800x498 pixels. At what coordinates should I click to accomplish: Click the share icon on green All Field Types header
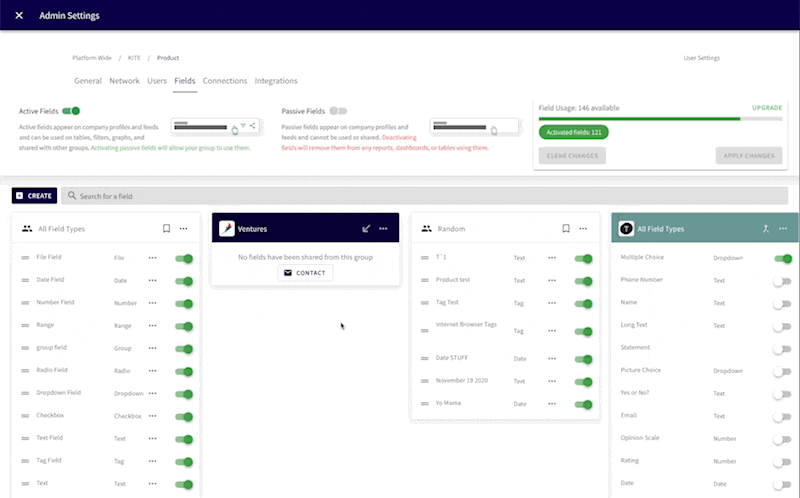click(765, 228)
